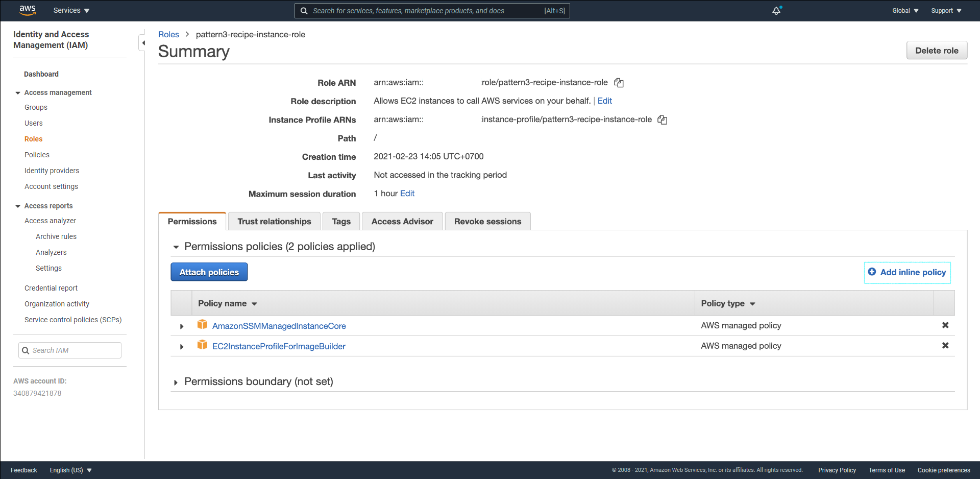Open Policies in the sidebar

click(37, 155)
